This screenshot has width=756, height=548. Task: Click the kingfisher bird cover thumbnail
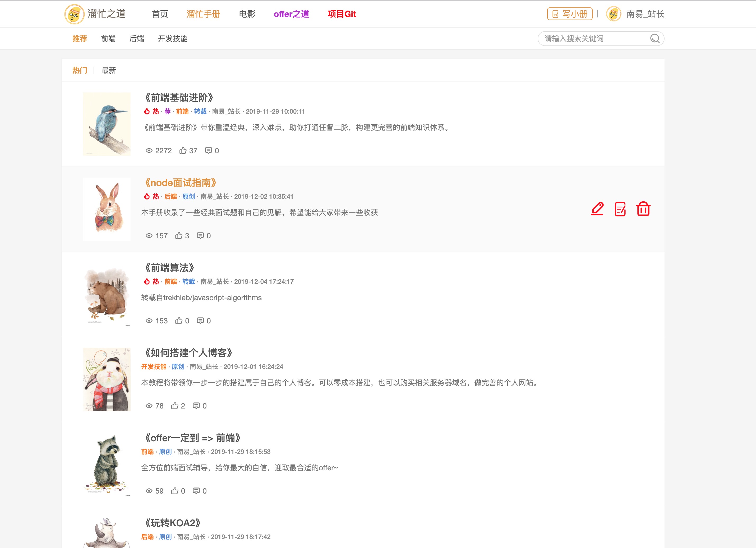pos(107,124)
